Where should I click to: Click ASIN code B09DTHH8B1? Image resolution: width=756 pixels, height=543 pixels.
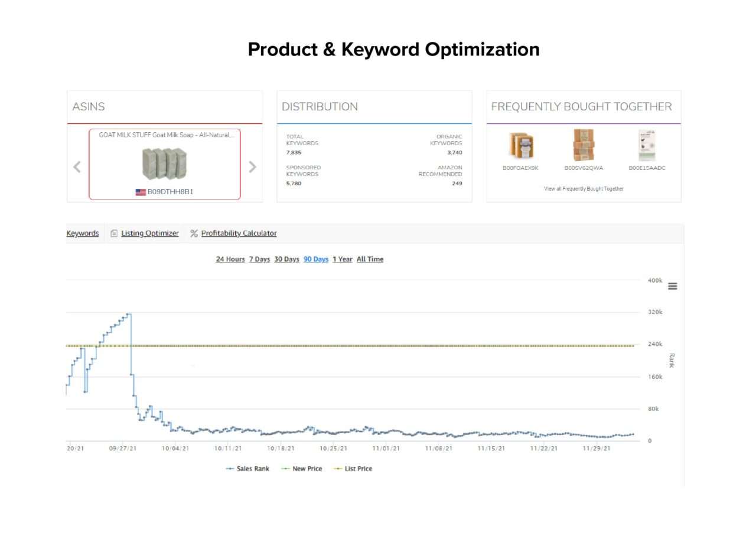171,192
